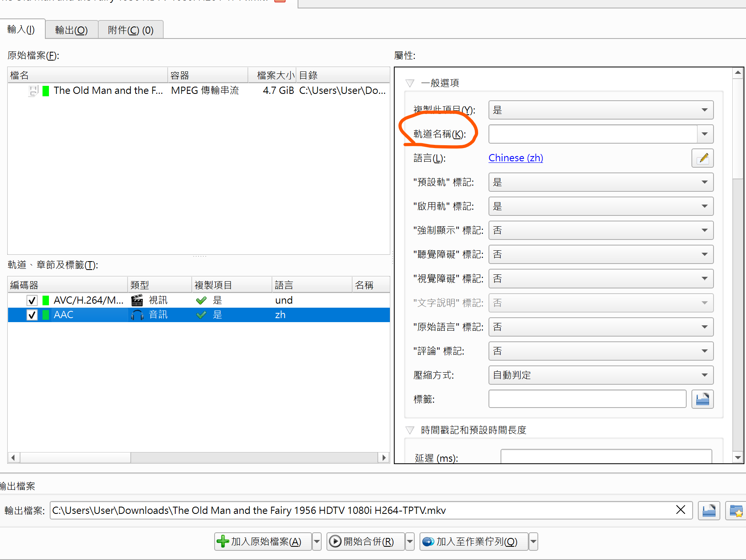This screenshot has width=746, height=560.
Task: Click the clapperboard icon on the AVC/H.264 track
Action: (137, 300)
